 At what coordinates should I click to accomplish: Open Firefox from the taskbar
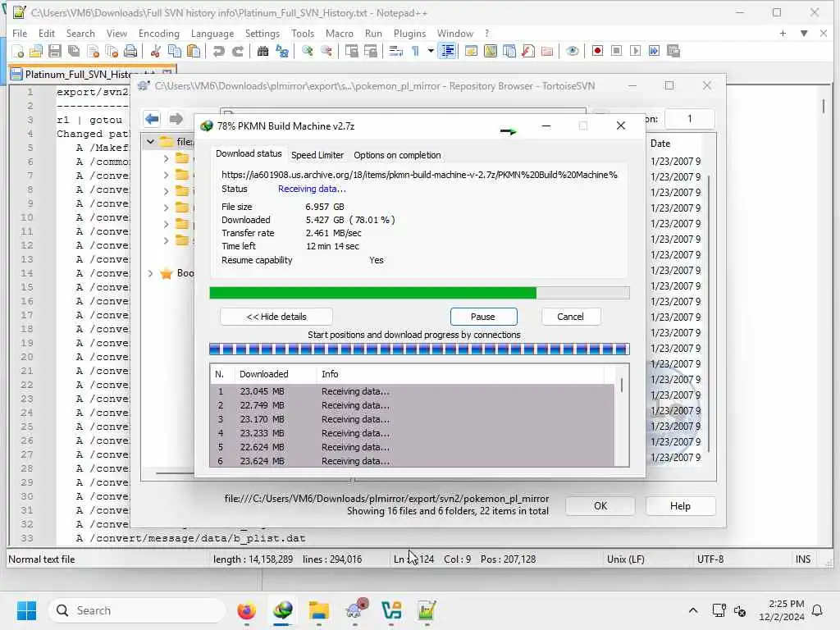tap(246, 610)
